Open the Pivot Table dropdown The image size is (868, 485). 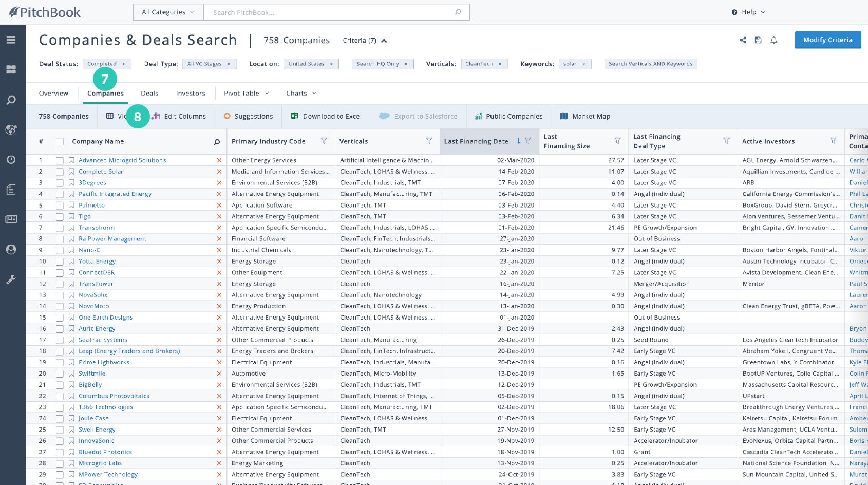(x=247, y=93)
